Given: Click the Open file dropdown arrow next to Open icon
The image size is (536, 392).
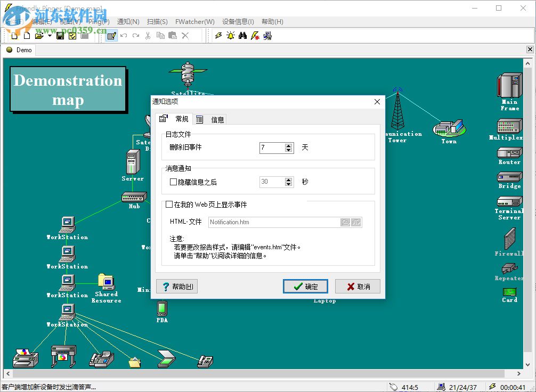Looking at the screenshot, I should (48, 36).
